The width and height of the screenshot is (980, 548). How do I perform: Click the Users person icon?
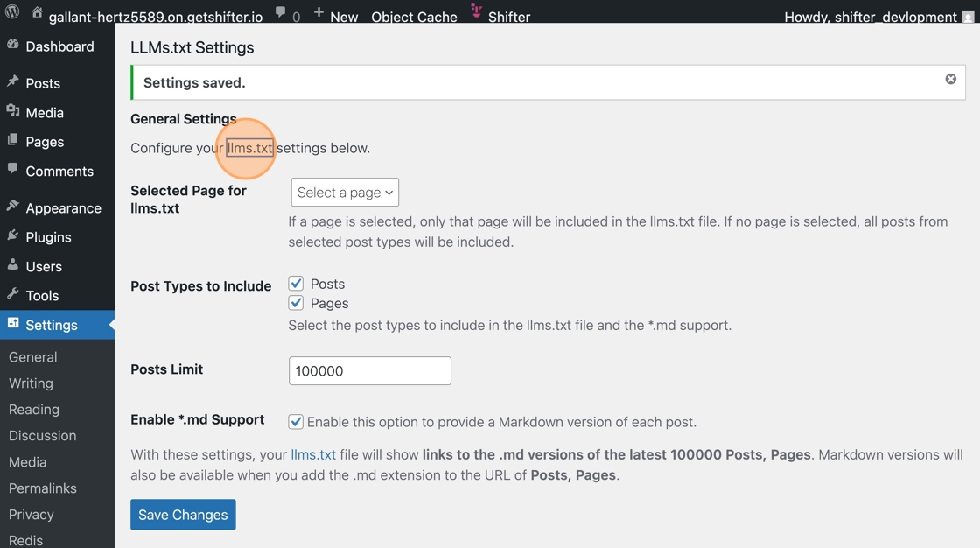[12, 264]
